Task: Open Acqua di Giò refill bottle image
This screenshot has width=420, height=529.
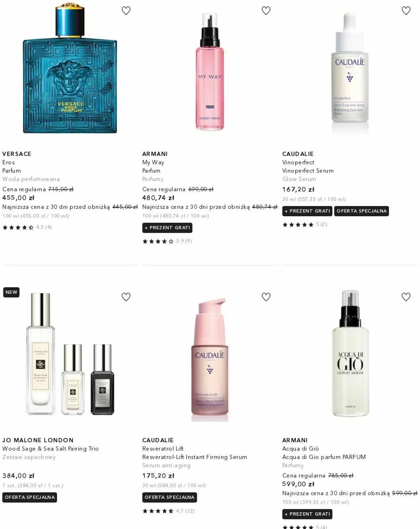Action: [x=350, y=353]
